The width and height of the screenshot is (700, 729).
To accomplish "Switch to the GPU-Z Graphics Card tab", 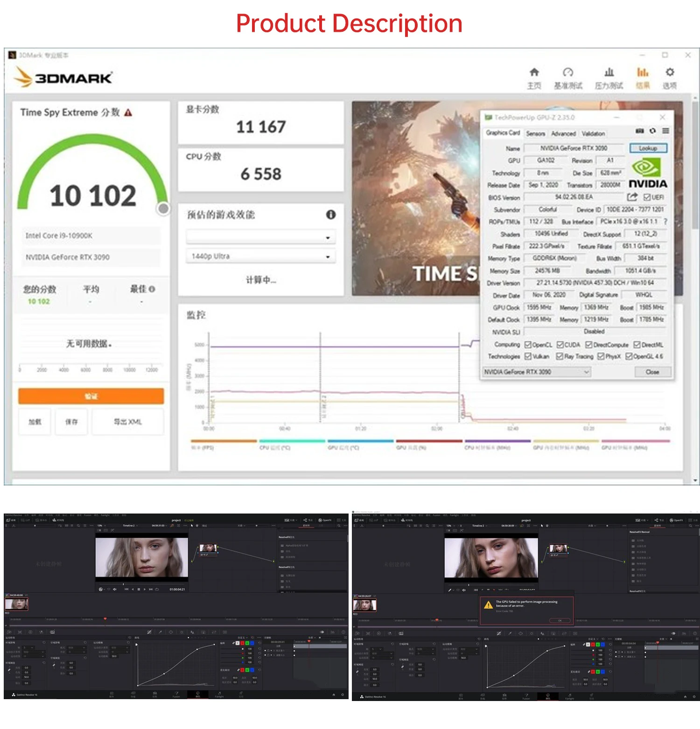I will [503, 133].
